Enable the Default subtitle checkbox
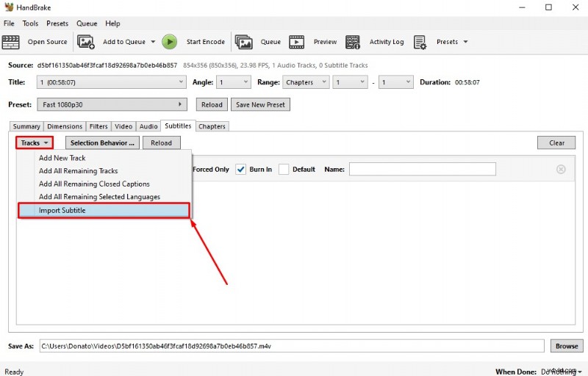 (x=284, y=170)
